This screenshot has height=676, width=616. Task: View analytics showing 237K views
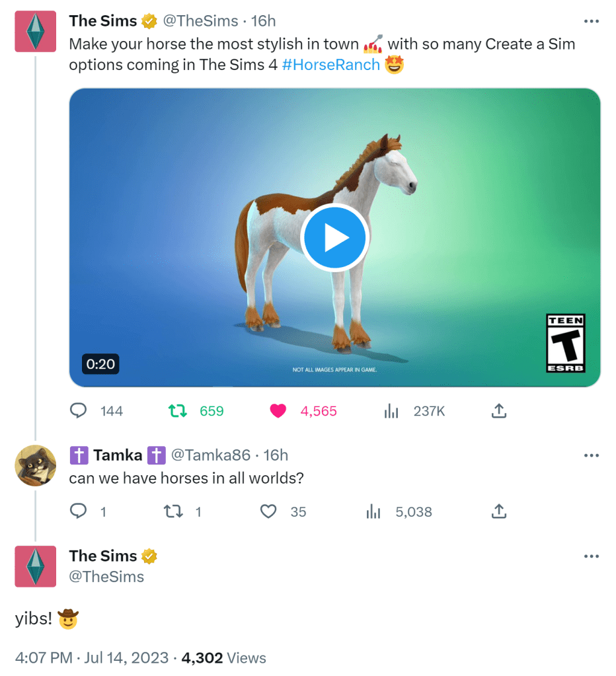tap(392, 411)
